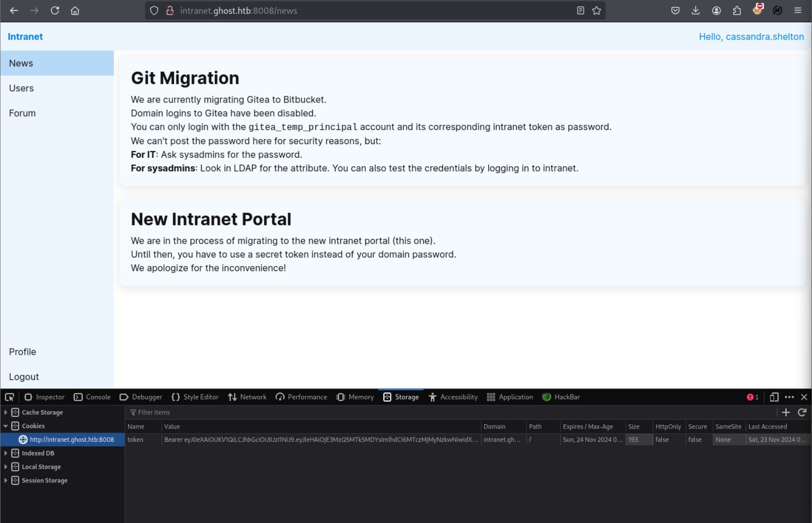Refresh storage items with the reload icon

point(802,412)
